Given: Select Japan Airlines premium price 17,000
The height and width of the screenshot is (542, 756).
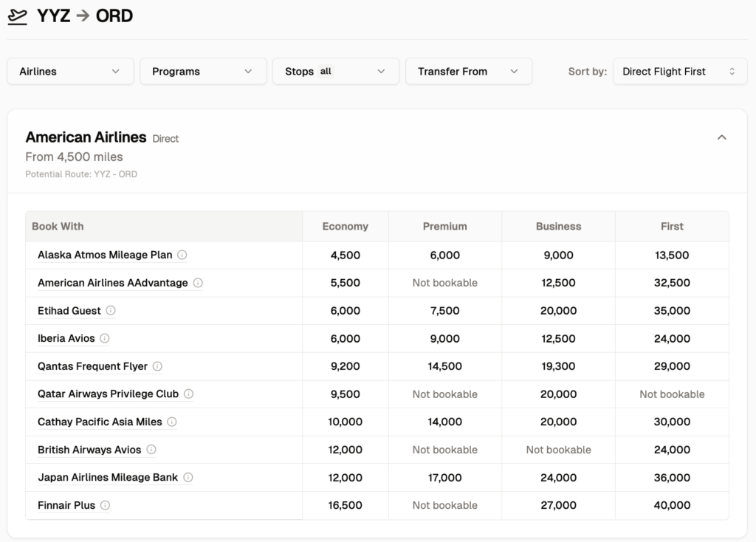Looking at the screenshot, I should pos(444,477).
